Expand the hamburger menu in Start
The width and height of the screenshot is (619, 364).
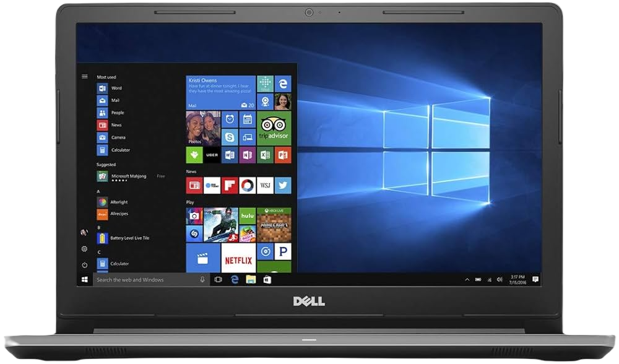coord(84,76)
